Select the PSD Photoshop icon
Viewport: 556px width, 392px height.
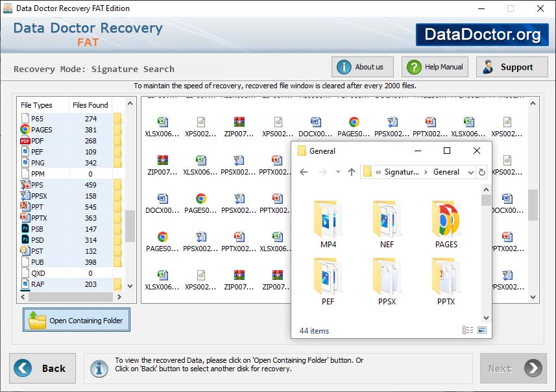[x=25, y=240]
